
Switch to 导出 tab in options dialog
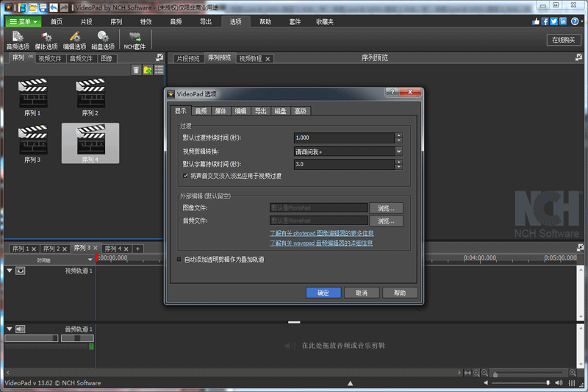click(261, 111)
